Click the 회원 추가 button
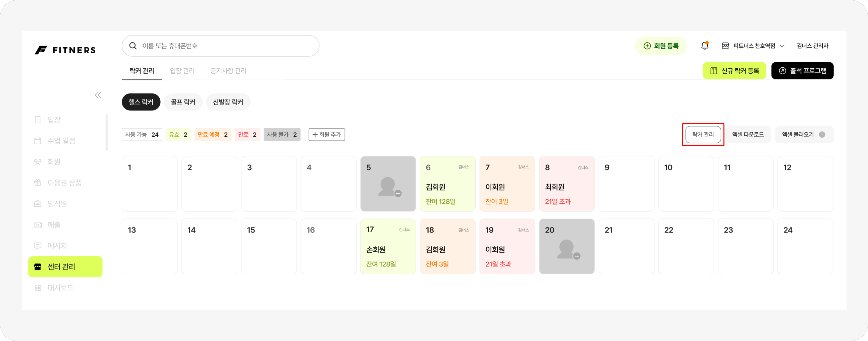Screen dimensions: 868x341 [x=327, y=135]
